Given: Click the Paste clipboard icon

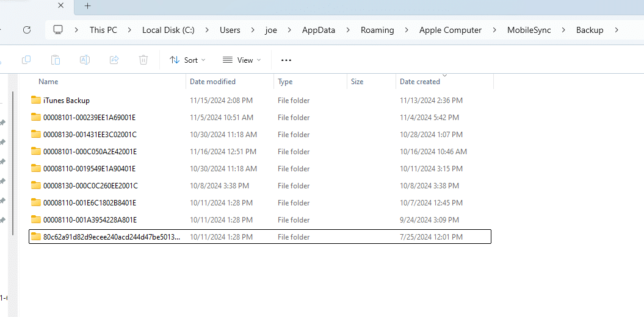Looking at the screenshot, I should (x=56, y=60).
